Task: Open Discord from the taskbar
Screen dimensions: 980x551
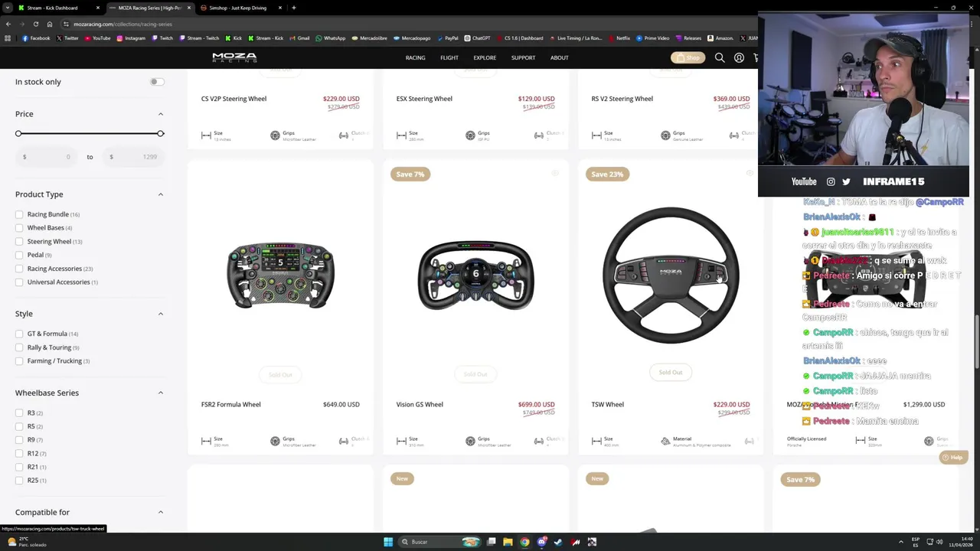Action: point(541,542)
